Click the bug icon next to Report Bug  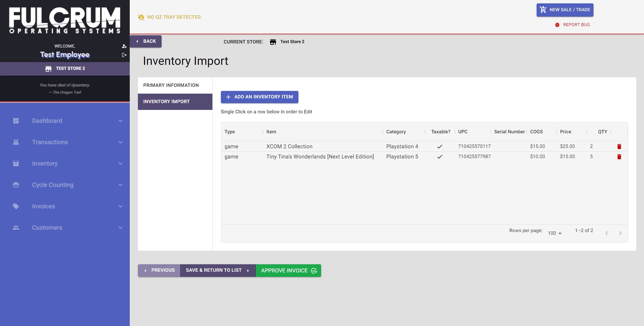click(557, 24)
